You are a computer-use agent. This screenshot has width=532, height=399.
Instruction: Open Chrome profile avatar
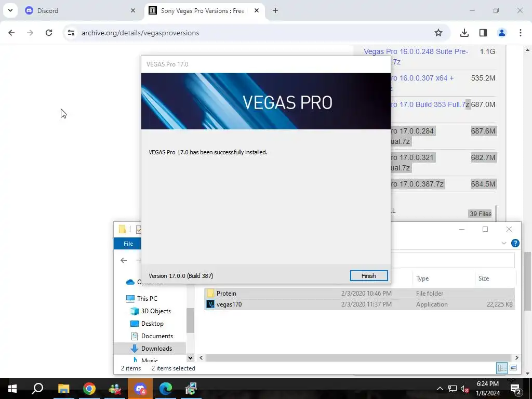pos(501,33)
